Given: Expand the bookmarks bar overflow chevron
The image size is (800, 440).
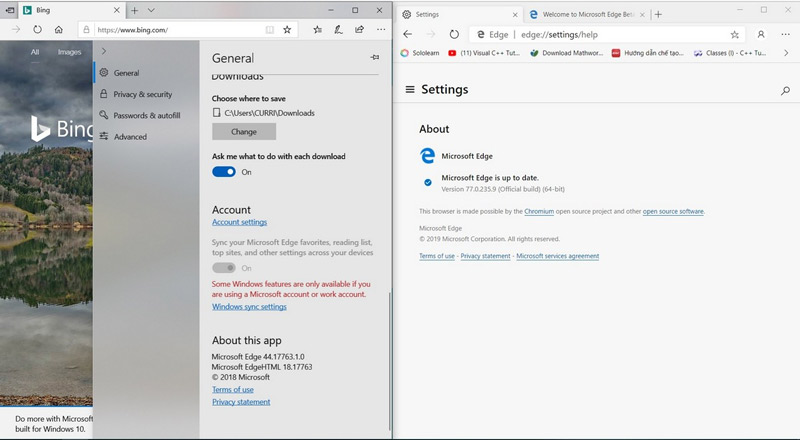Looking at the screenshot, I should (x=787, y=53).
